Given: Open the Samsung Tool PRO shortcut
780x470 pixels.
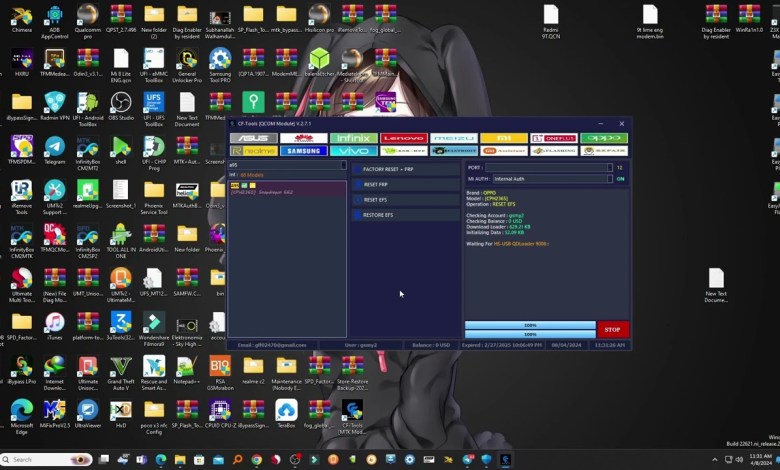Looking at the screenshot, I should pos(220,66).
